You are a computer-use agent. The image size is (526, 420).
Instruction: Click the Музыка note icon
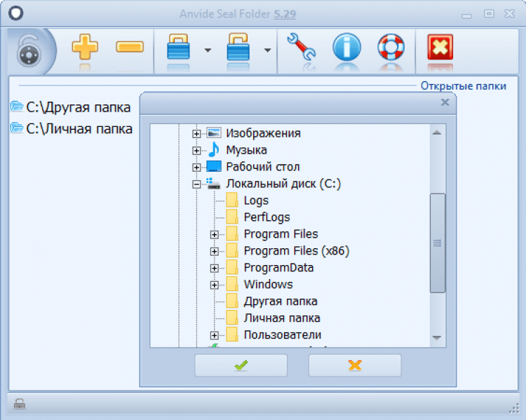pos(214,149)
